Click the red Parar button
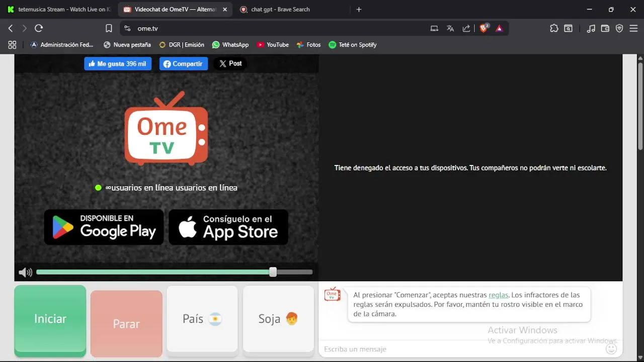The image size is (644, 362). coord(126,324)
